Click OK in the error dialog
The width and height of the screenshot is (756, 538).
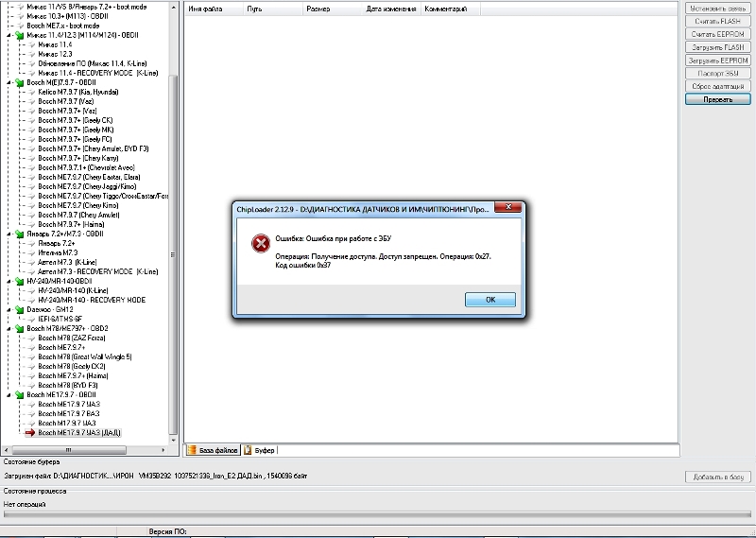[490, 299]
